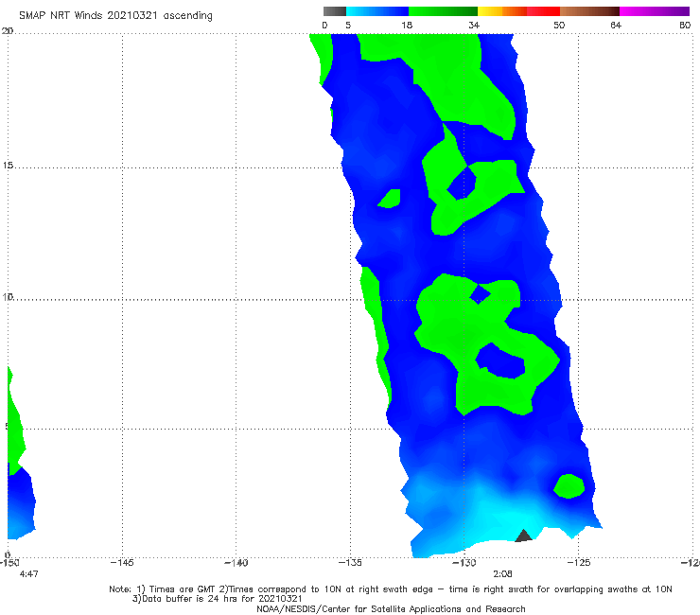Click the longitude label '-150'

(x=9, y=563)
